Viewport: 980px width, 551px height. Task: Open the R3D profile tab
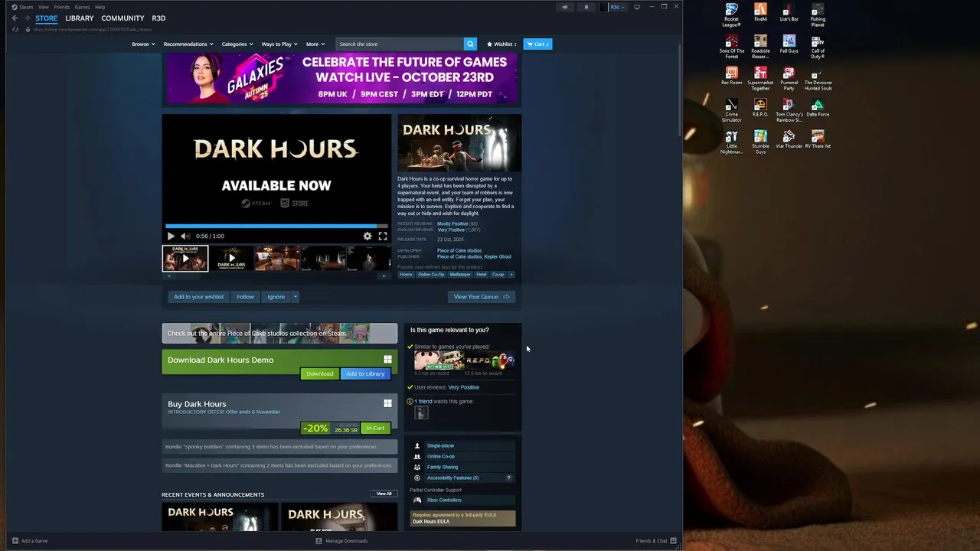[x=158, y=18]
